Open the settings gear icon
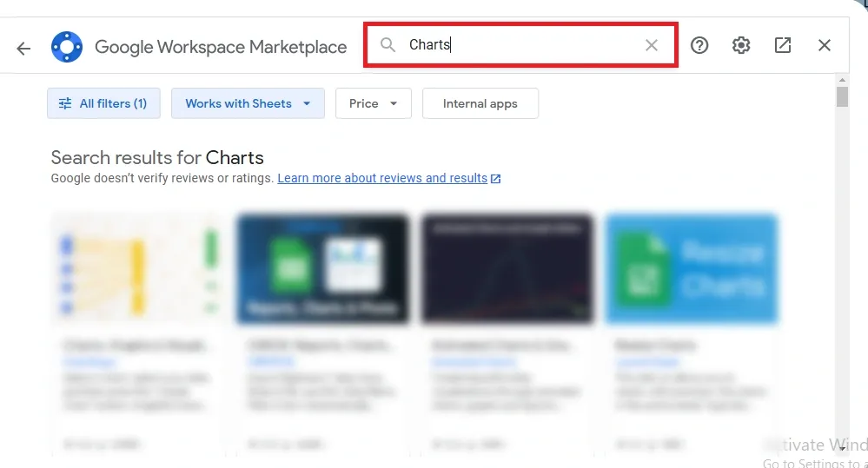 (x=741, y=45)
